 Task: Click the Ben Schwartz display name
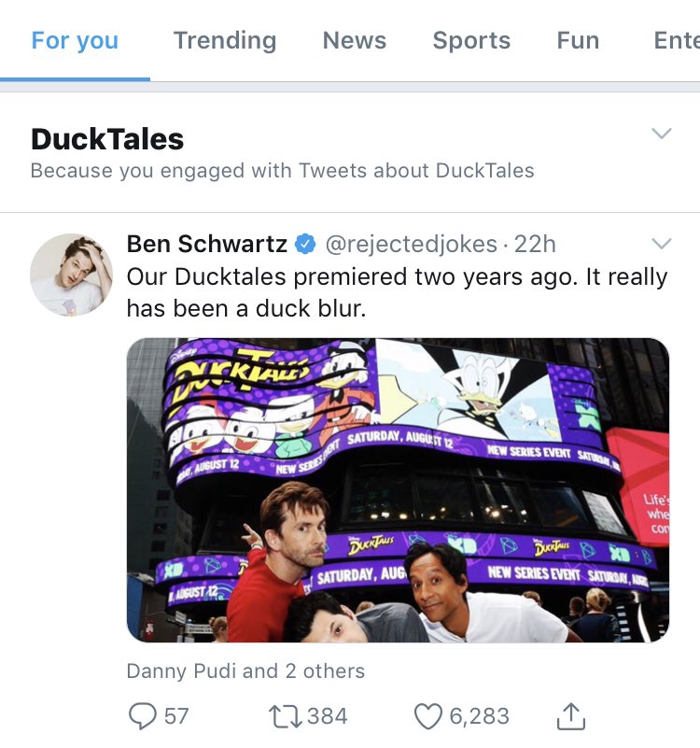(207, 245)
